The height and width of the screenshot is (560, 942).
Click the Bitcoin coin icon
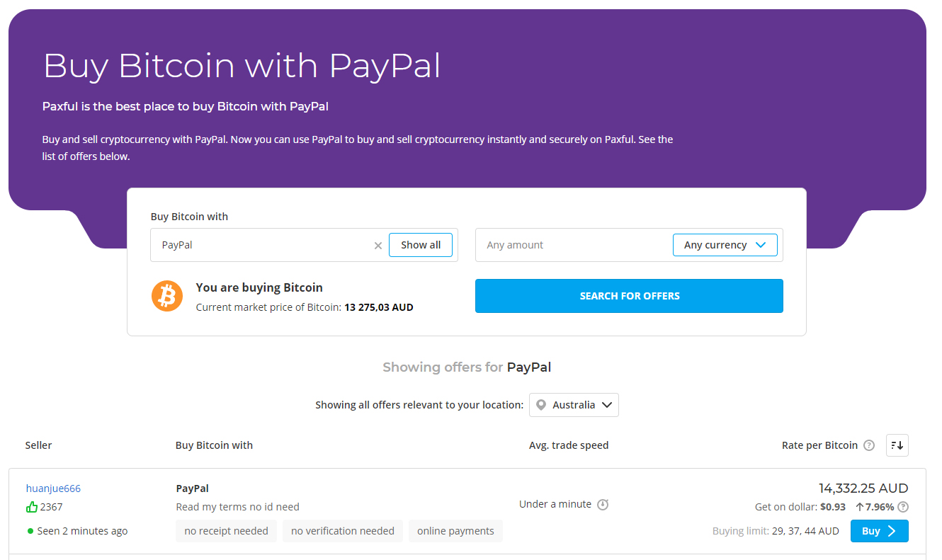(167, 296)
